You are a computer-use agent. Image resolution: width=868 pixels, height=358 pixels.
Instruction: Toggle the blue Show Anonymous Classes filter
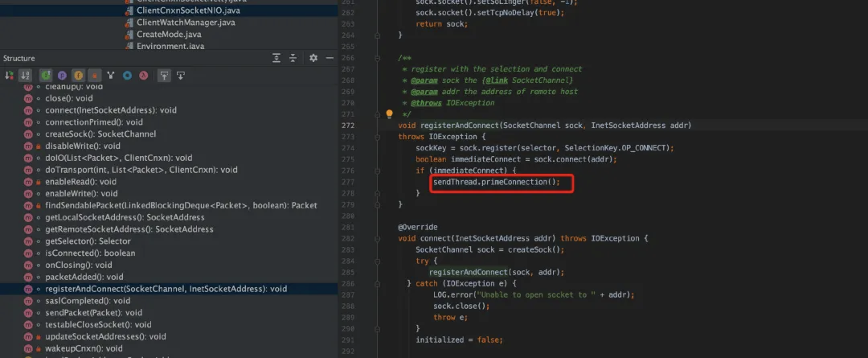click(x=127, y=76)
